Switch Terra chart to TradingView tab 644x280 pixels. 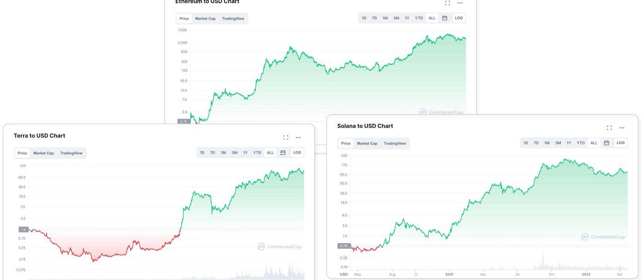[x=71, y=153]
